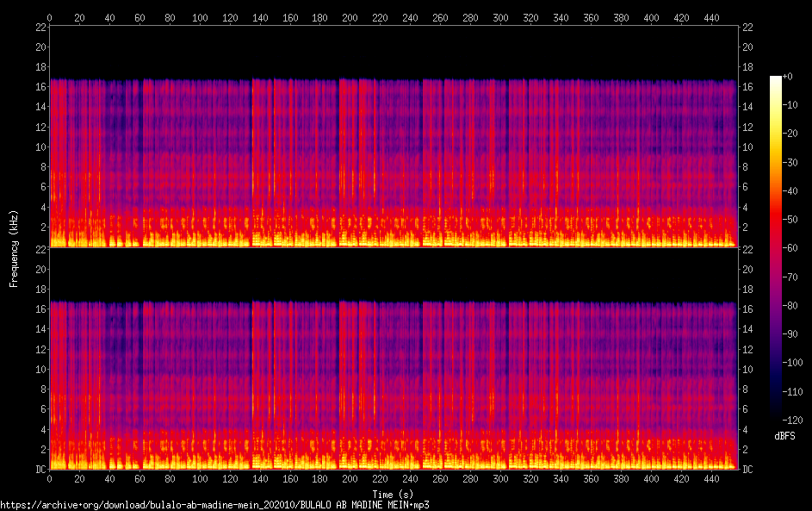Image resolution: width=812 pixels, height=511 pixels.
Task: Click "8" on the lower channel's right frequency axis
Action: [745, 389]
